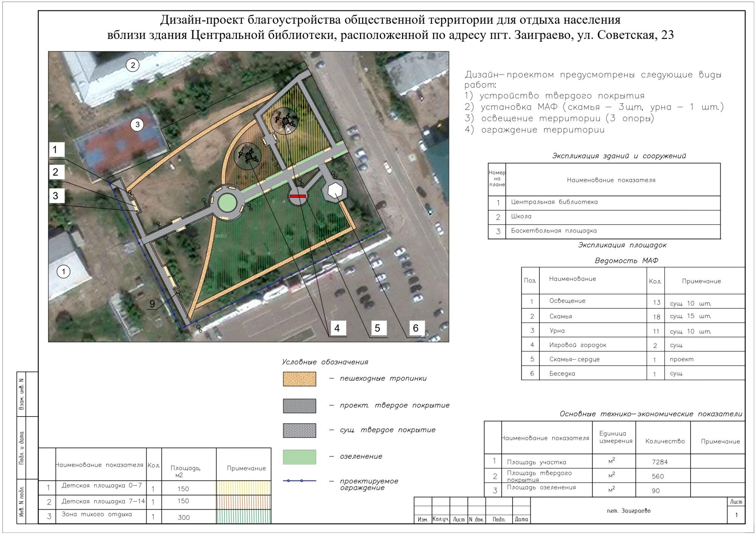Click the value '560' for solid paving area

coord(658,477)
